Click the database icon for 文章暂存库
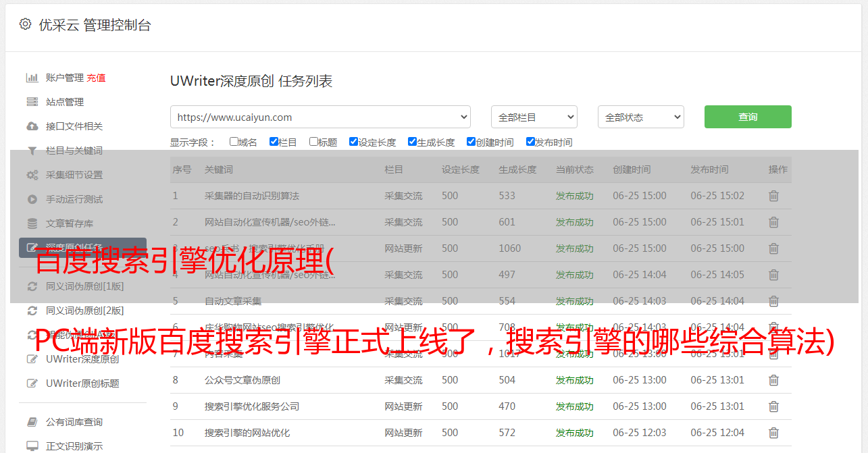 click(32, 223)
